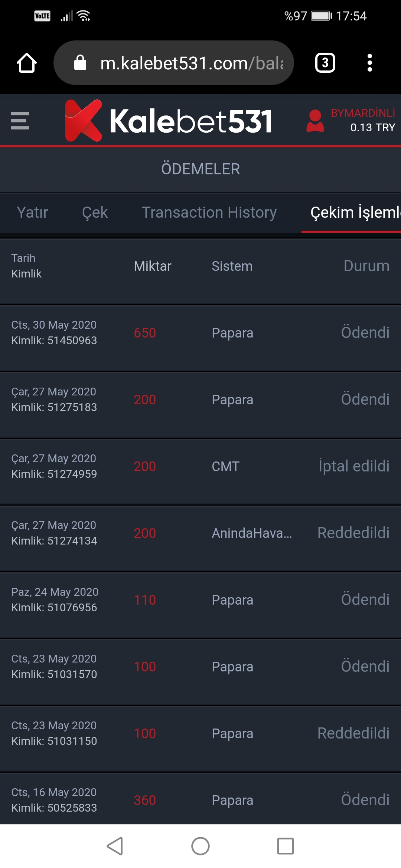The image size is (401, 868).
Task: Tap the browser home icon
Action: pyautogui.click(x=27, y=63)
